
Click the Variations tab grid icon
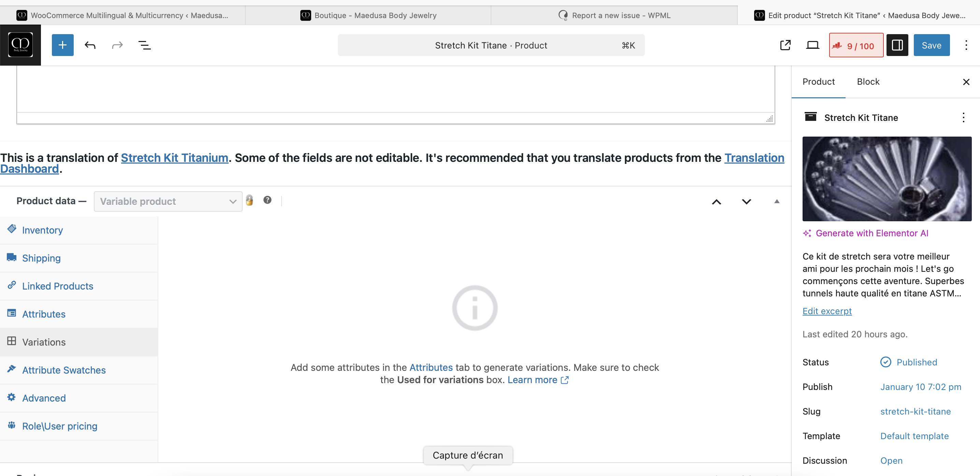point(12,341)
